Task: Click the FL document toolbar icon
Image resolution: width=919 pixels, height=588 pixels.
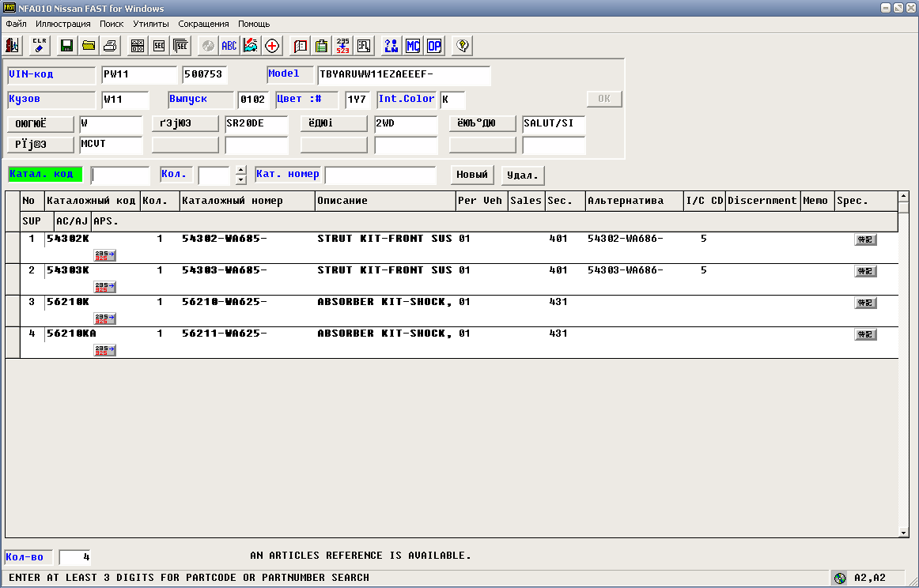Action: pyautogui.click(x=364, y=46)
